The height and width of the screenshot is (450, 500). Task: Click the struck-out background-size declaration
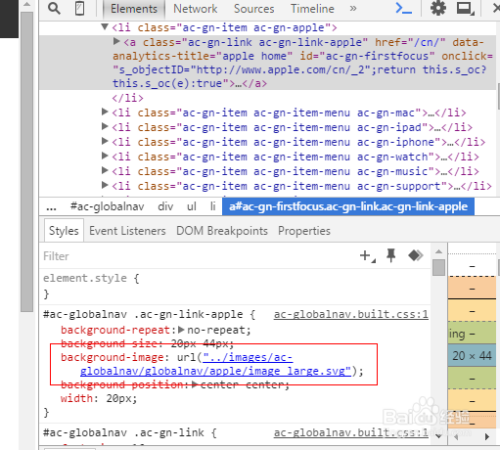pos(147,344)
